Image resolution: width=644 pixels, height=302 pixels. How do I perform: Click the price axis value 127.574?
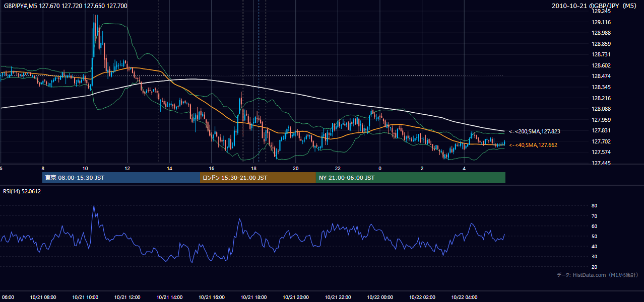coord(601,152)
